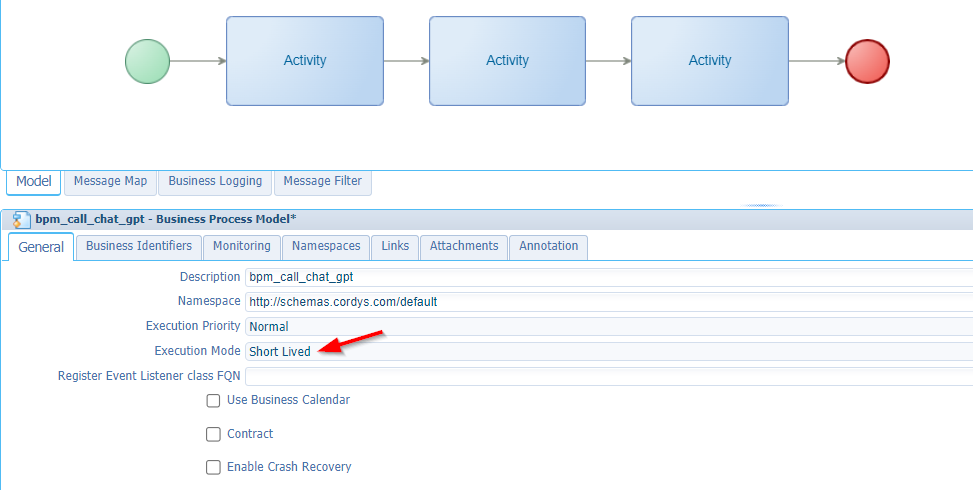Click the Business Process Model document icon

(x=21, y=220)
